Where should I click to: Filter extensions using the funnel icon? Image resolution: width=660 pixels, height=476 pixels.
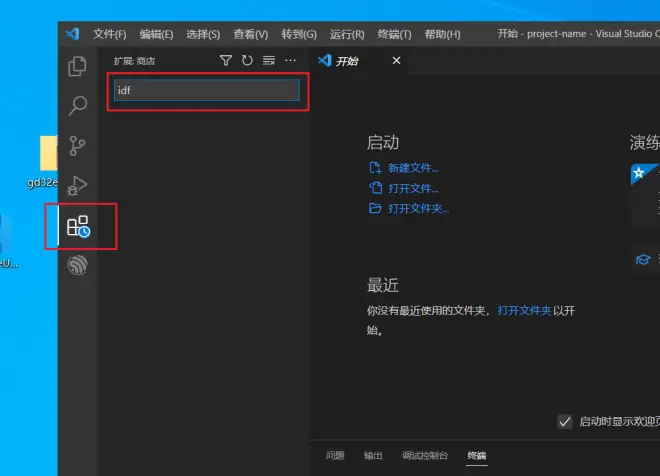[x=226, y=61]
